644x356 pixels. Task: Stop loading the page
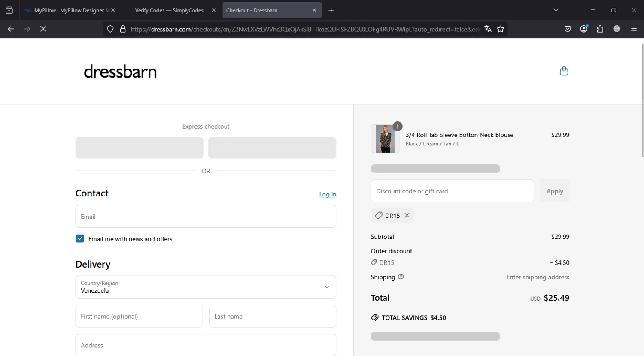pyautogui.click(x=43, y=29)
